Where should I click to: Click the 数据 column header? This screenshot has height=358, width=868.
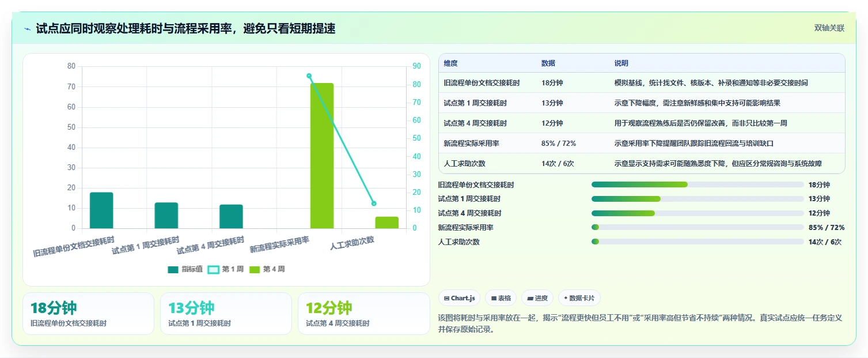[548, 63]
